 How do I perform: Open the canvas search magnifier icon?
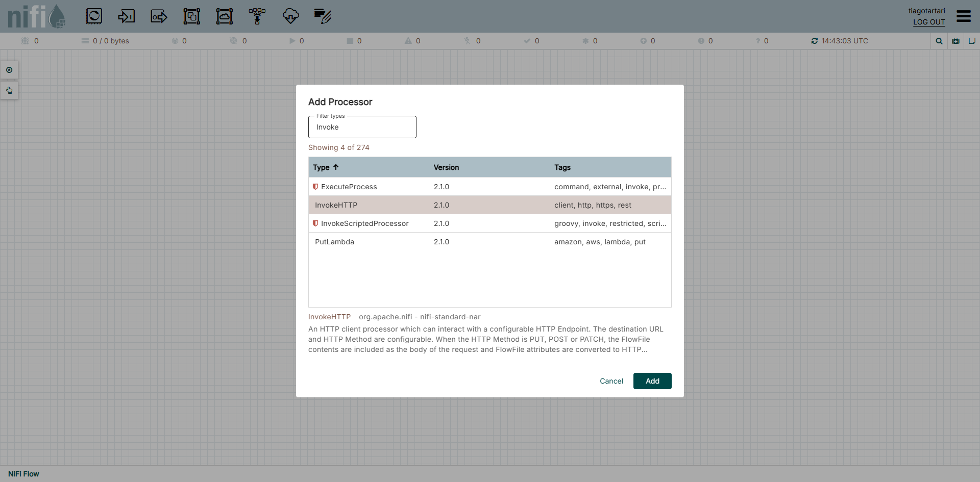point(939,41)
